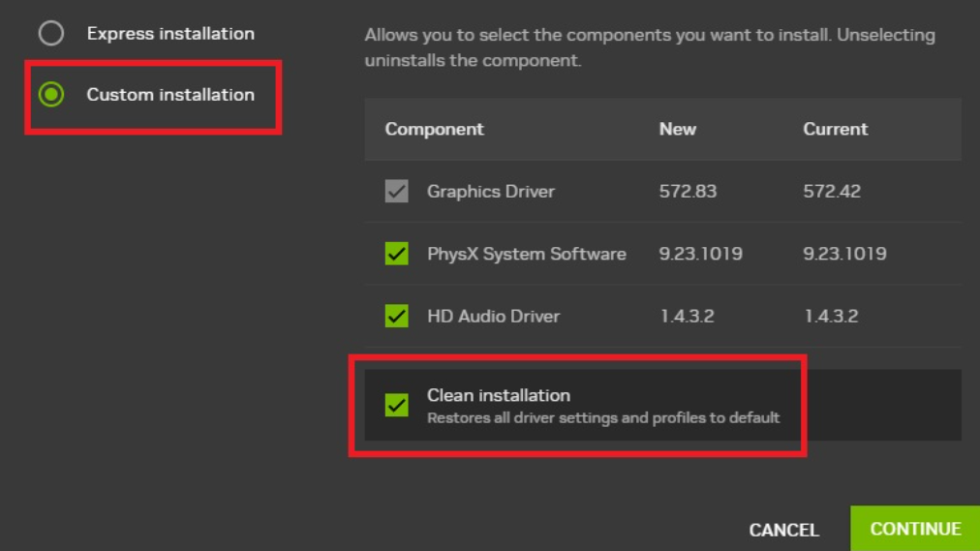Select the Express installation radio button
This screenshot has height=551, width=980.
50,34
